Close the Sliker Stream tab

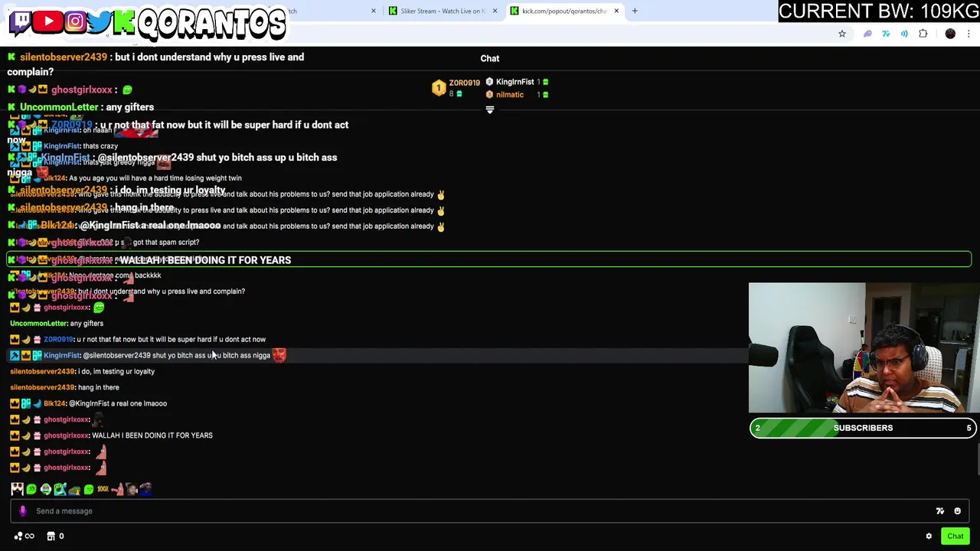[x=495, y=11]
